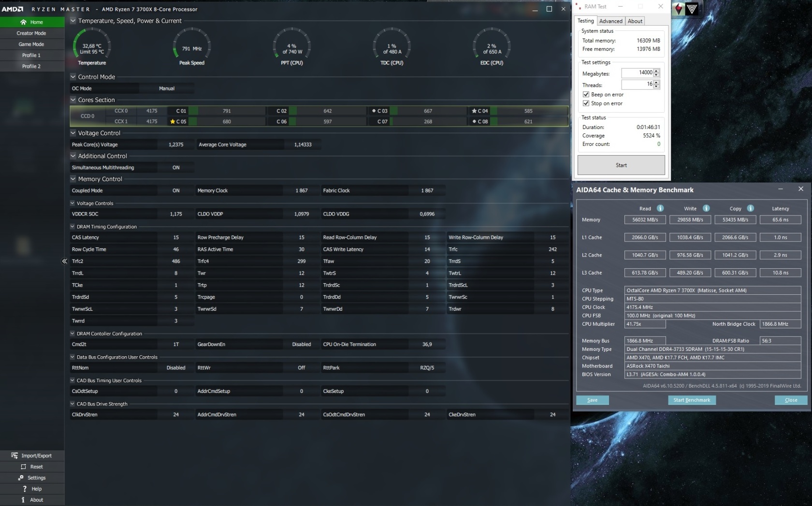Open About tab in RAM Test
812x506 pixels.
635,21
